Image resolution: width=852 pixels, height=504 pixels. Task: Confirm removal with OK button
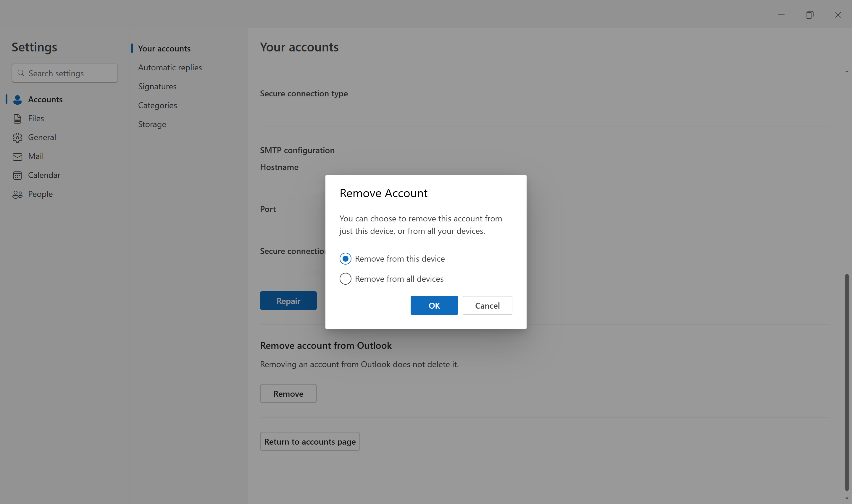pos(434,305)
